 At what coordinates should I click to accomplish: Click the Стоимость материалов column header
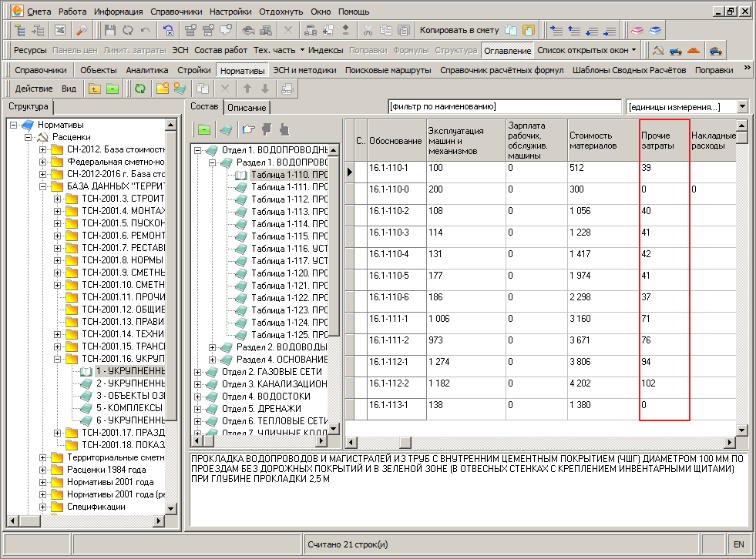coord(603,141)
